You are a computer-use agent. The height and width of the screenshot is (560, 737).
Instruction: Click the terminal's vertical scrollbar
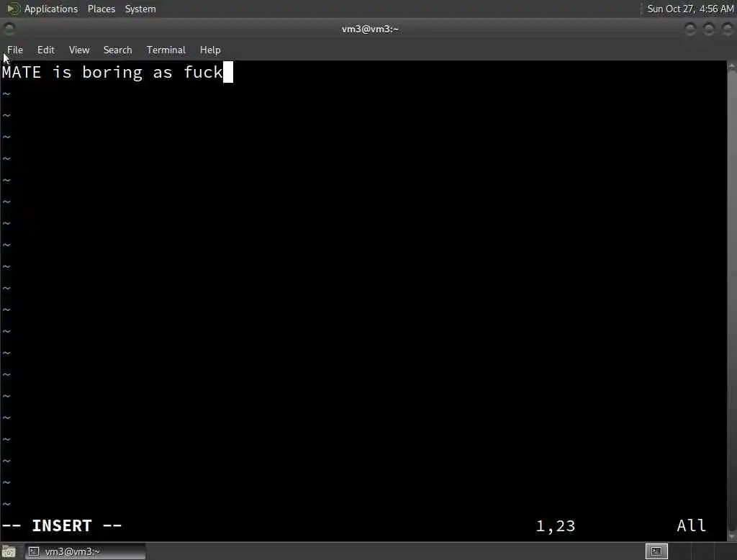732,301
